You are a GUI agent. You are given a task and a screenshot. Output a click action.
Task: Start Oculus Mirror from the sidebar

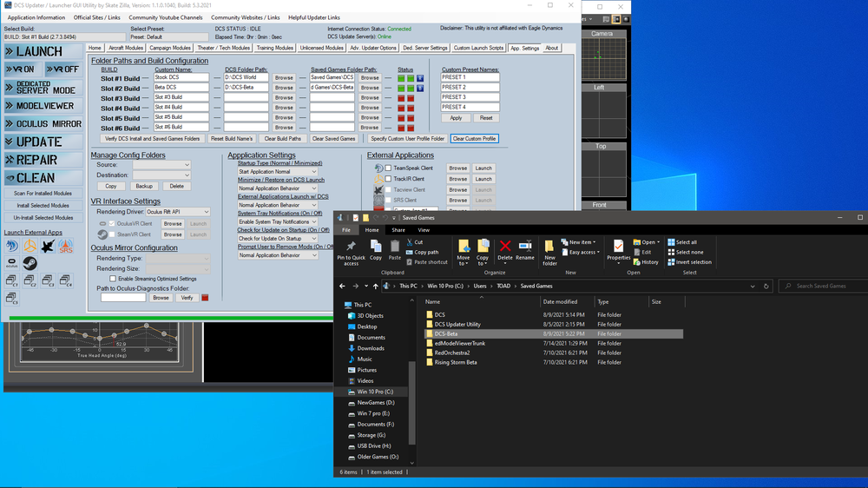[x=43, y=124]
